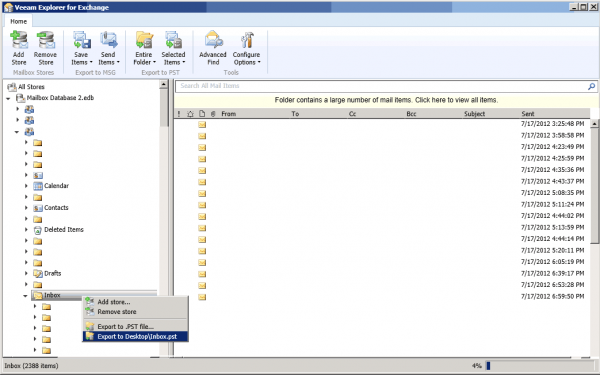Expand the Contacts folder node
This screenshot has height=375, width=600.
[26, 208]
